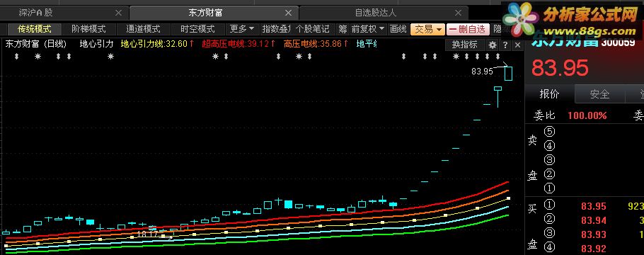Screen dimensions: 644x255
Task: Close the 东方财富 tab
Action: (288, 13)
